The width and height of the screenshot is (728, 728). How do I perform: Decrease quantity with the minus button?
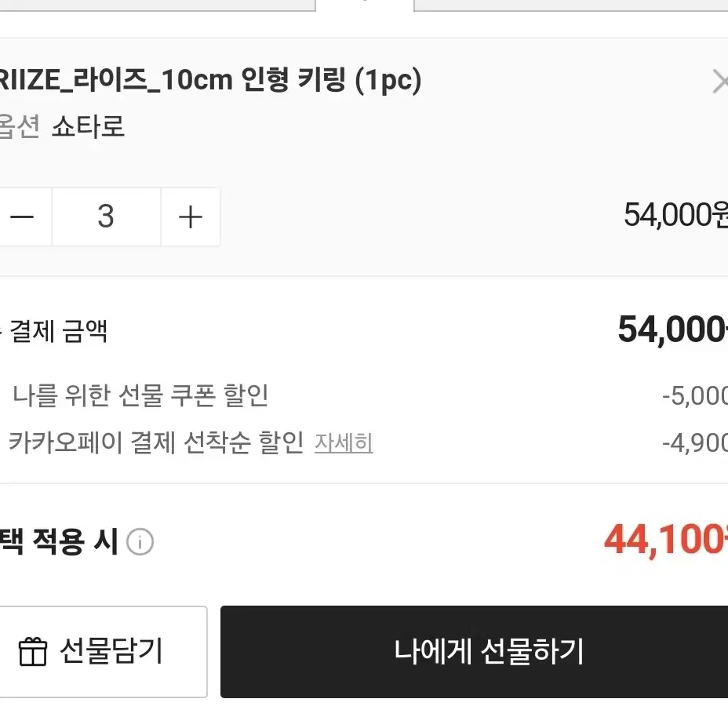(x=24, y=217)
